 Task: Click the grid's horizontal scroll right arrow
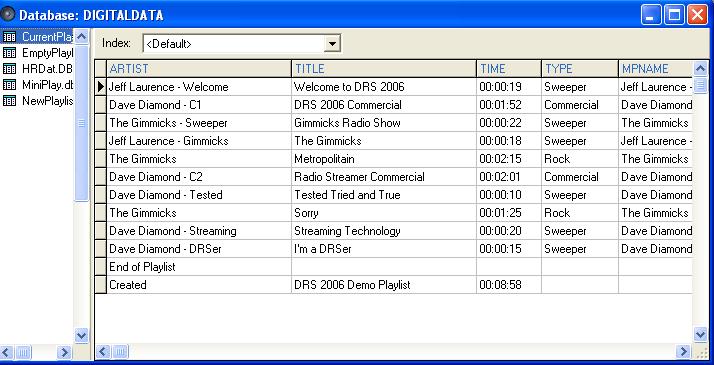683,351
